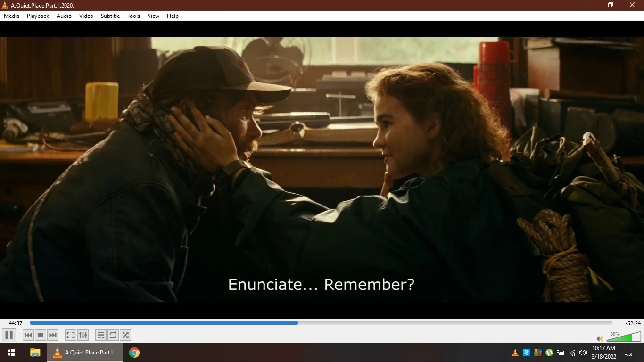This screenshot has height=362, width=644.
Task: Toggle fullscreen video mode
Action: (x=71, y=335)
